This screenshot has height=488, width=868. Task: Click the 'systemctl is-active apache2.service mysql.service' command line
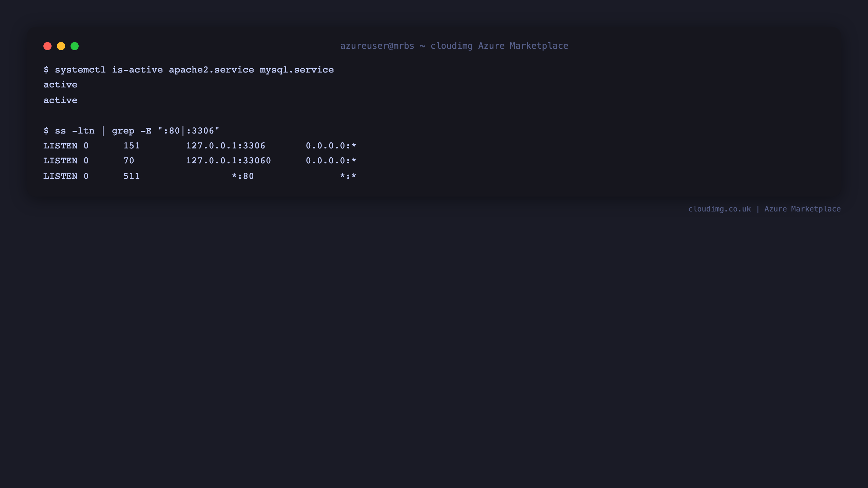(x=189, y=70)
